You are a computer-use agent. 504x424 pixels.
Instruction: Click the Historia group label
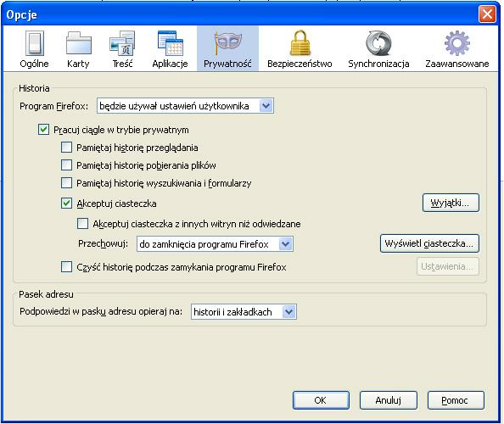(34, 88)
